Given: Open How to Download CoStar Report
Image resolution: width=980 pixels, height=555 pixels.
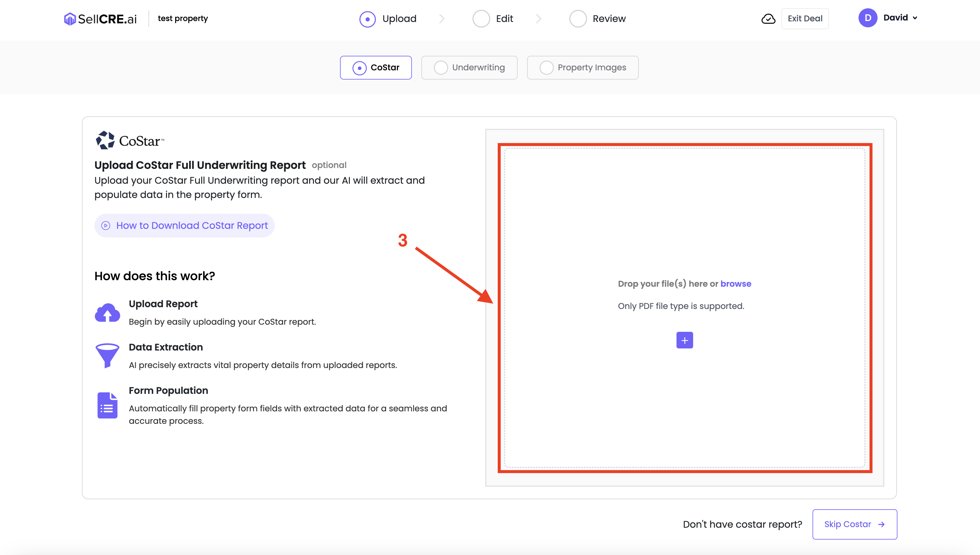Looking at the screenshot, I should pyautogui.click(x=184, y=225).
